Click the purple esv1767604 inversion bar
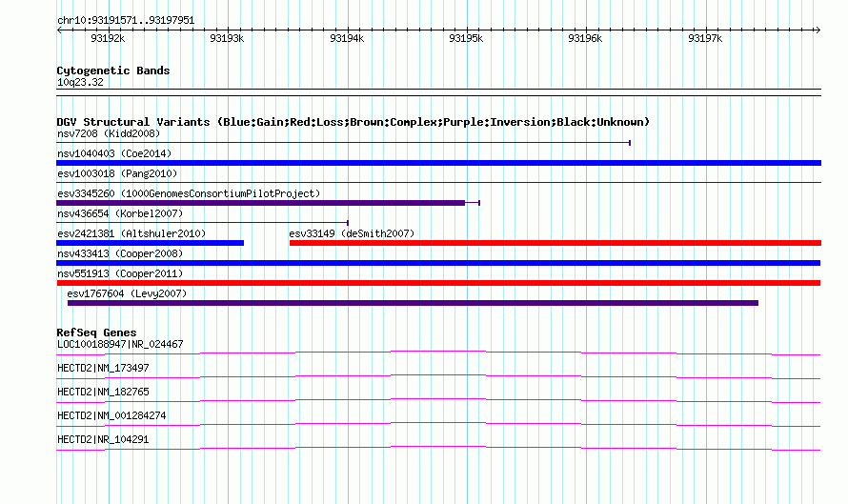848x504 pixels. (x=413, y=303)
